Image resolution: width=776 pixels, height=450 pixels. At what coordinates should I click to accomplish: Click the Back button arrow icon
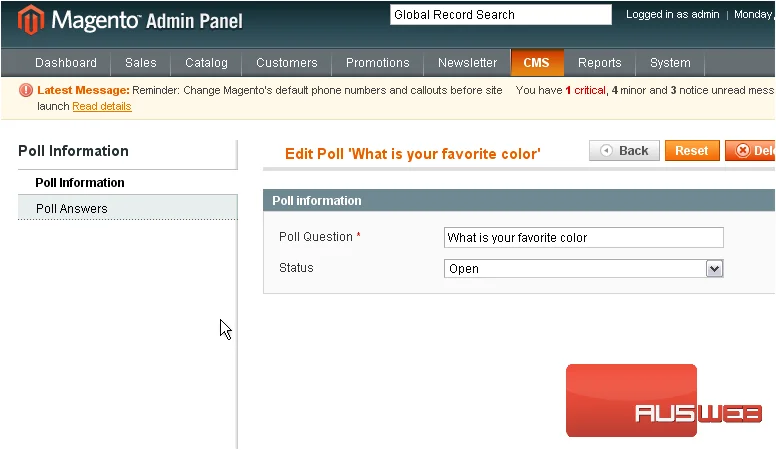606,150
